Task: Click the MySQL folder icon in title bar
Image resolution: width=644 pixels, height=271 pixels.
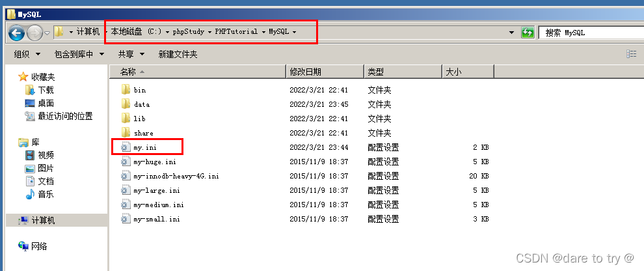Action: tap(12, 14)
